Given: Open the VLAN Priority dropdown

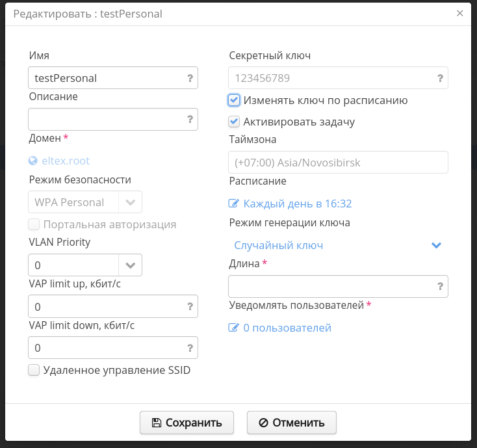Looking at the screenshot, I should tap(130, 265).
